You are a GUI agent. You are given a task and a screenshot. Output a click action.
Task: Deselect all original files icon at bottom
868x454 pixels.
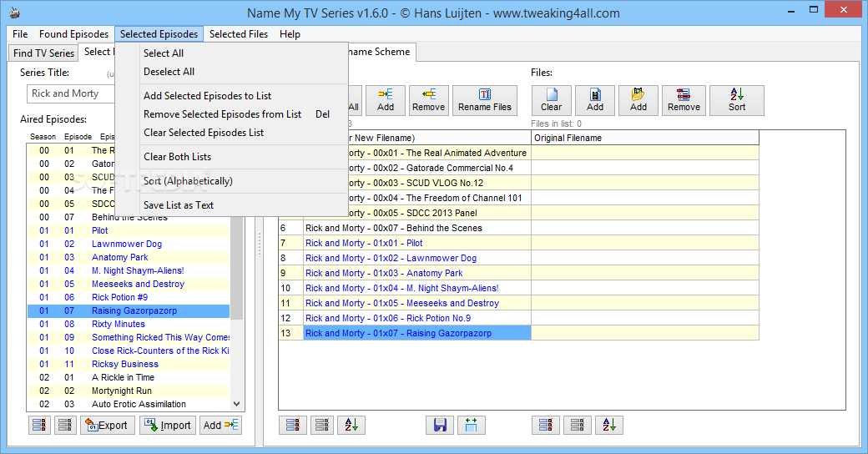[x=578, y=426]
